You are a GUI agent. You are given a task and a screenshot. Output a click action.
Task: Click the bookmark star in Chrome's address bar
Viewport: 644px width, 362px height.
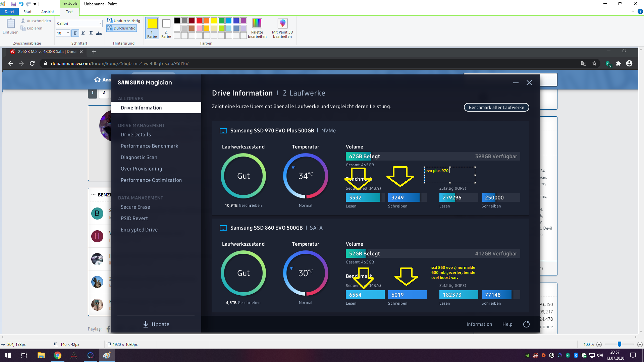594,63
